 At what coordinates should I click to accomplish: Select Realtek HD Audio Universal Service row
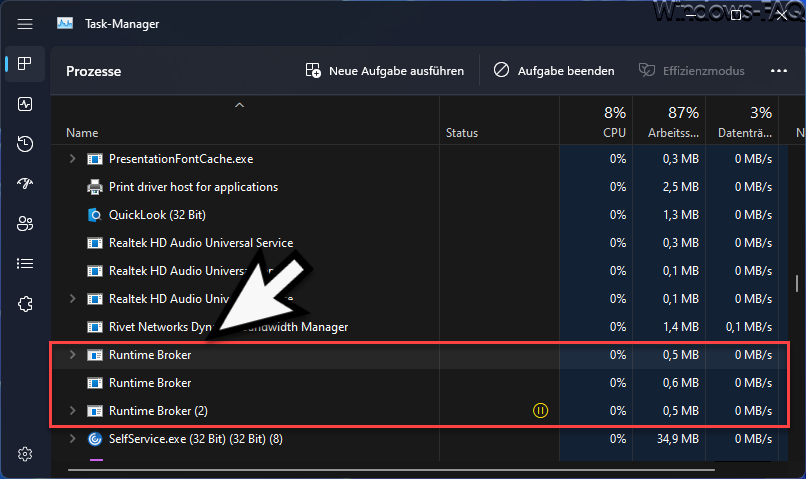(x=201, y=243)
